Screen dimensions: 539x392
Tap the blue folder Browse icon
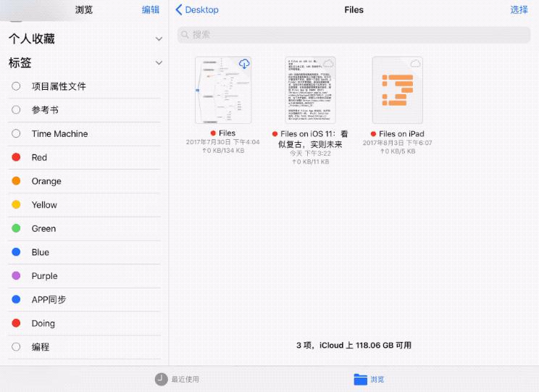[361, 379]
